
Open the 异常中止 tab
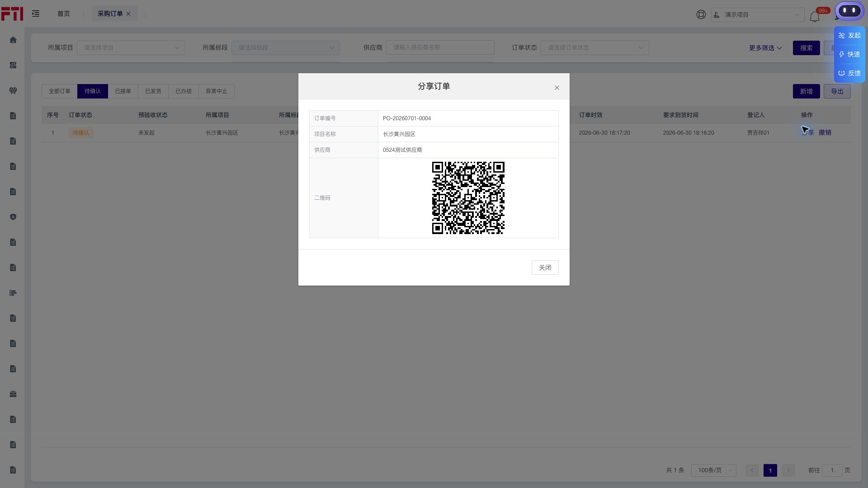point(217,91)
